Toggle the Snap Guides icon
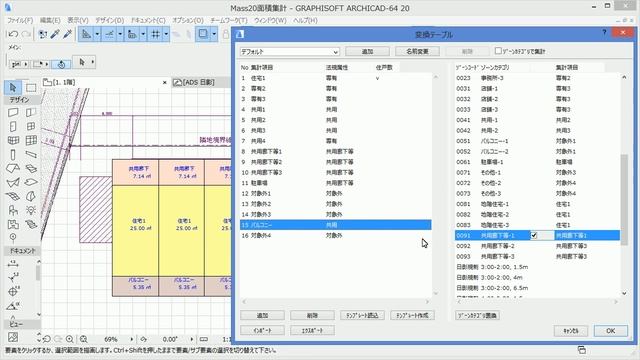Viewport: 640px width, 360px height. (109, 34)
